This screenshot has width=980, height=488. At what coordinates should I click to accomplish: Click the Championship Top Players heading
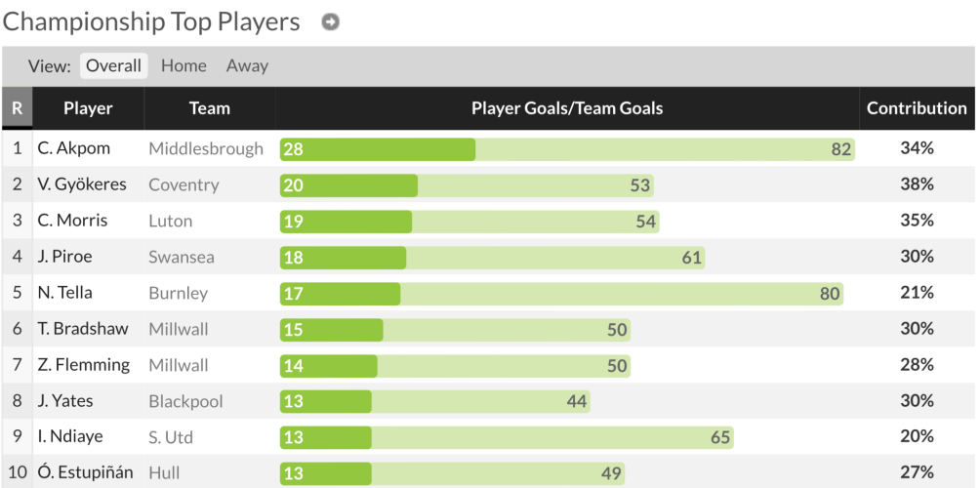[152, 21]
